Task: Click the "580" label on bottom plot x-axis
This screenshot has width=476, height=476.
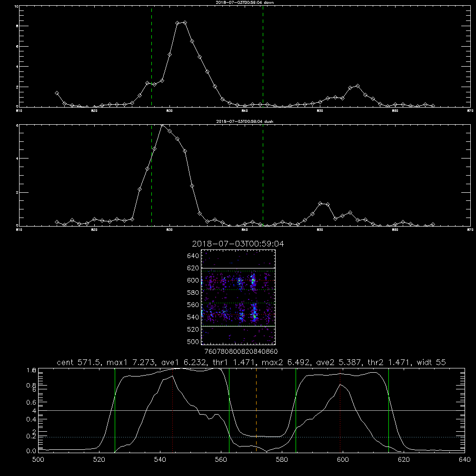Action: [282, 459]
